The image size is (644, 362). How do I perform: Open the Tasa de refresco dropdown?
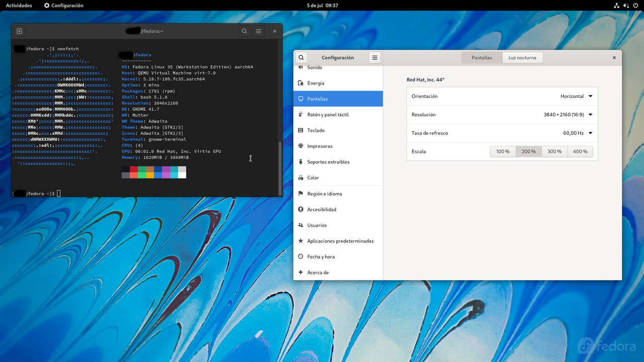[578, 133]
